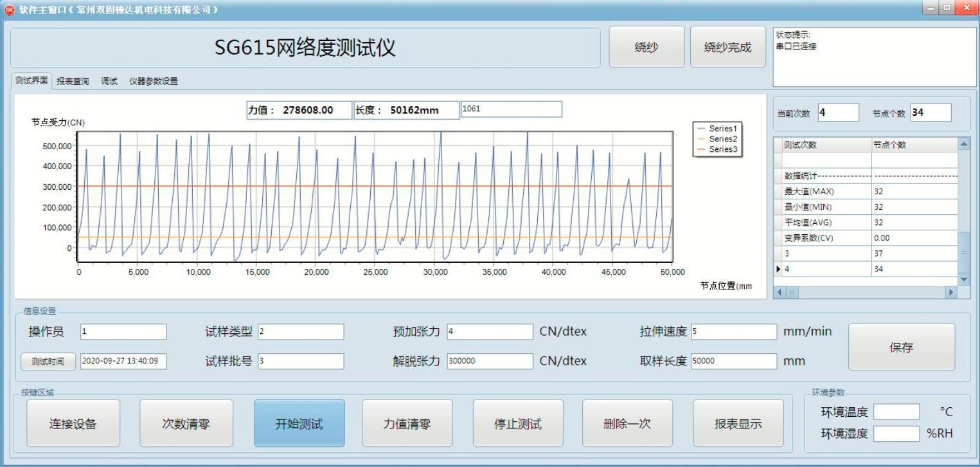Stop the test with 停止测试
Screen dimensions: 980x467
518,423
